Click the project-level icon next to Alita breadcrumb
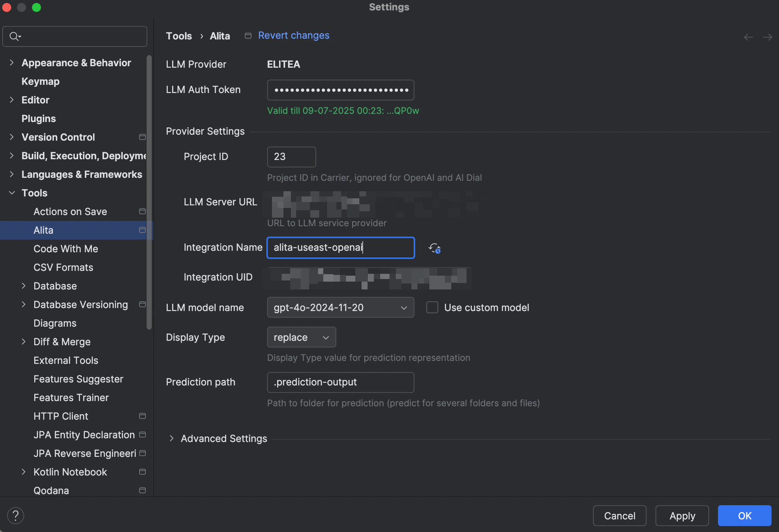This screenshot has height=532, width=779. [x=248, y=36]
